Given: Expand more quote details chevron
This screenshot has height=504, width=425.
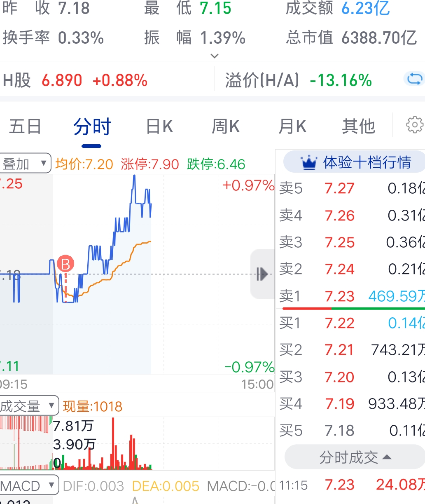Looking at the screenshot, I should (214, 56).
